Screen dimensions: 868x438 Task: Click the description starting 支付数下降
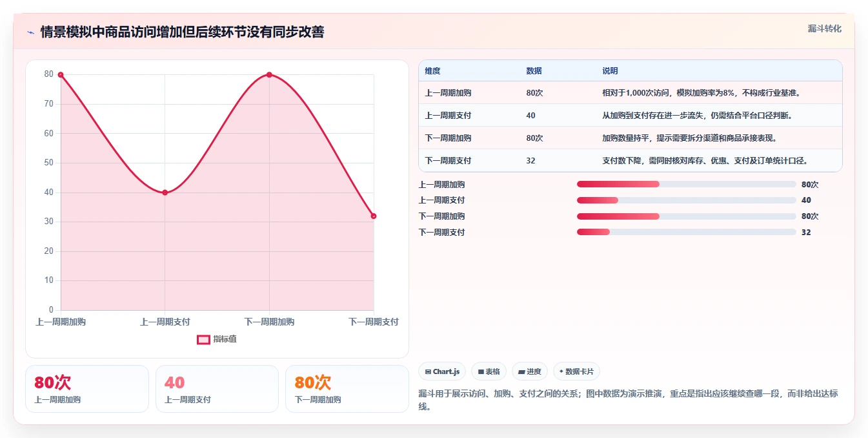(705, 161)
